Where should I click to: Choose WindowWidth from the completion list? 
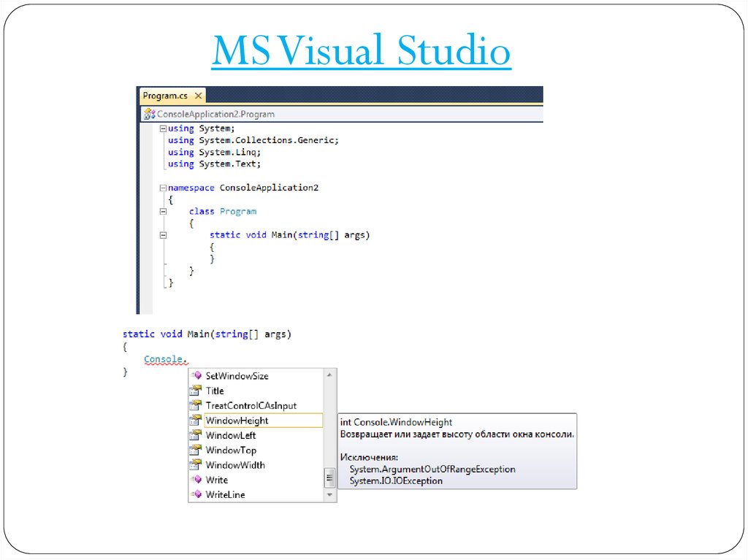[235, 465]
